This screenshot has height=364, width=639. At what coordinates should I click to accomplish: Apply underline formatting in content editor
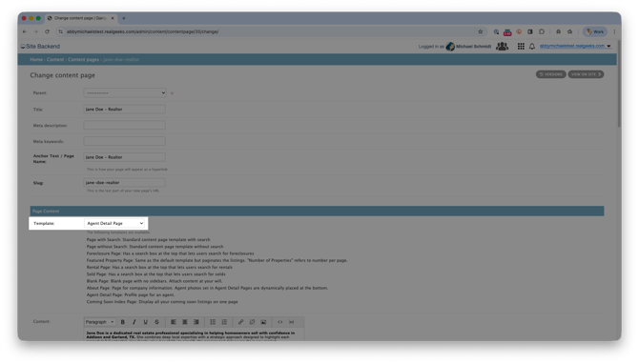[x=146, y=322]
